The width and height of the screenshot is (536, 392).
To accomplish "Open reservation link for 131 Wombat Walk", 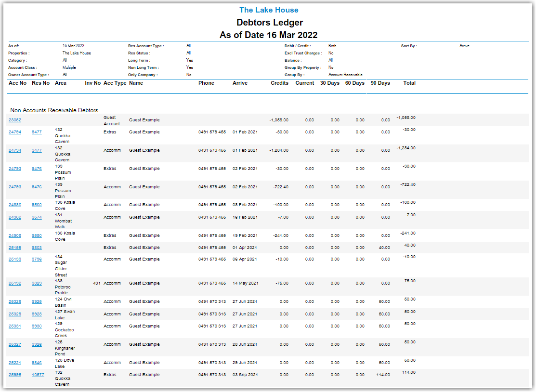I will (x=37, y=217).
